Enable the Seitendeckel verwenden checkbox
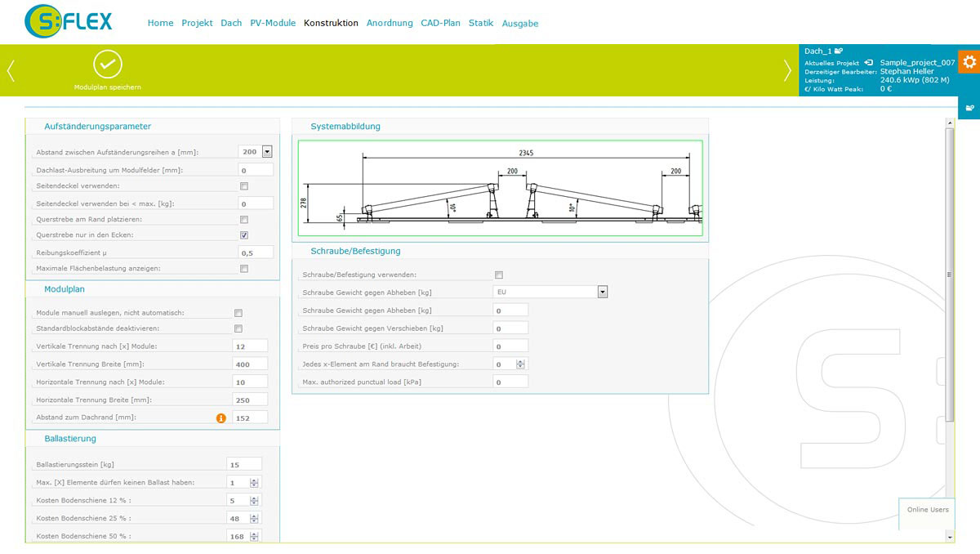Viewport: 980px width, 554px height. 244,186
